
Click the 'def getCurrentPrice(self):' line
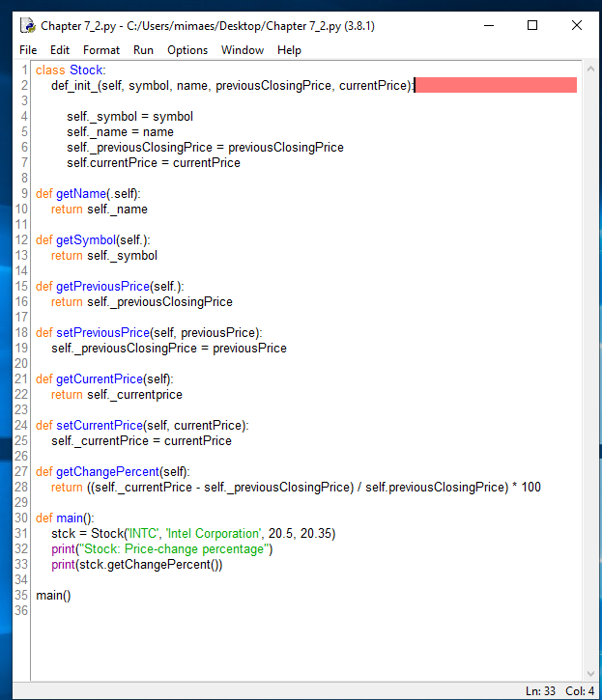coord(104,379)
